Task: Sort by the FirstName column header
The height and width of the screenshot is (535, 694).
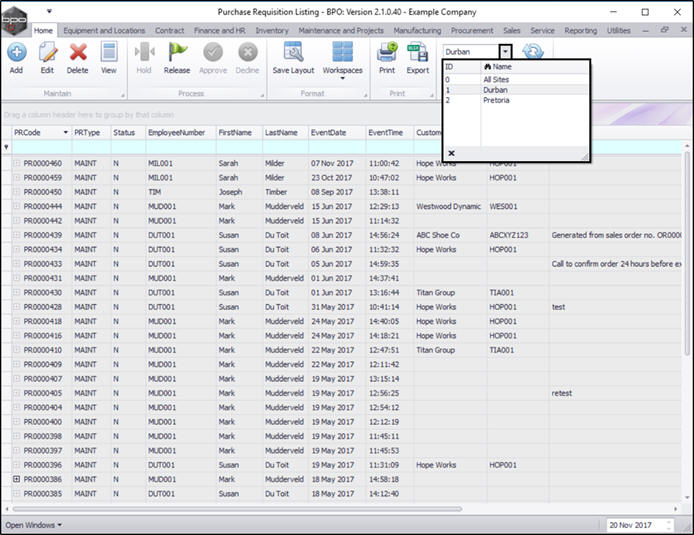Action: click(239, 132)
